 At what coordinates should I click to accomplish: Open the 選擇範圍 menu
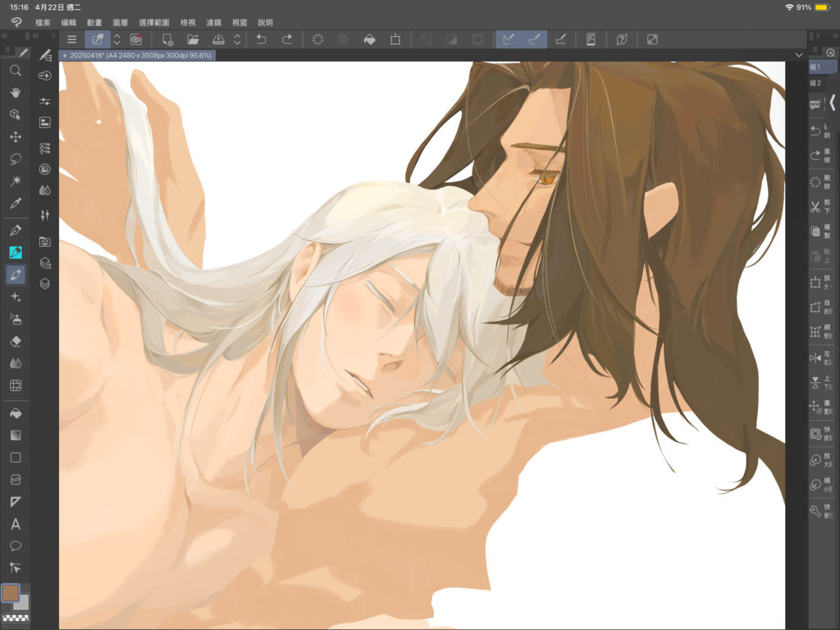point(153,22)
